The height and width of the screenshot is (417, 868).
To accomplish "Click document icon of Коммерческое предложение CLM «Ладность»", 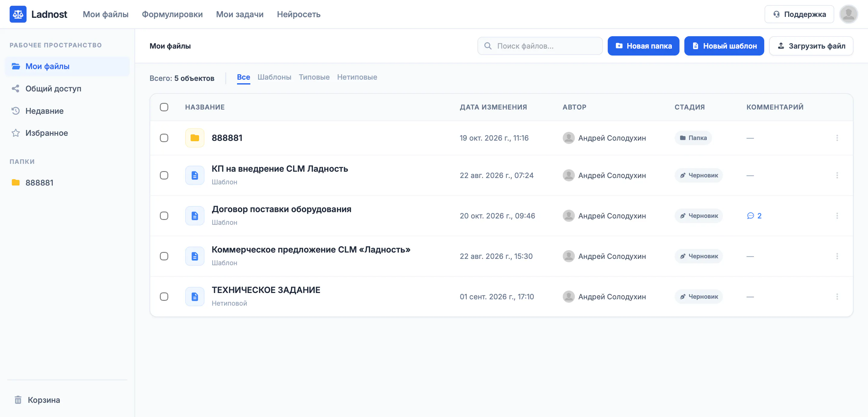I will (195, 256).
